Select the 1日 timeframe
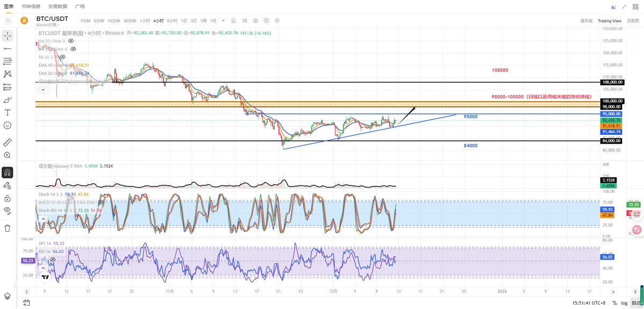 tap(184, 20)
